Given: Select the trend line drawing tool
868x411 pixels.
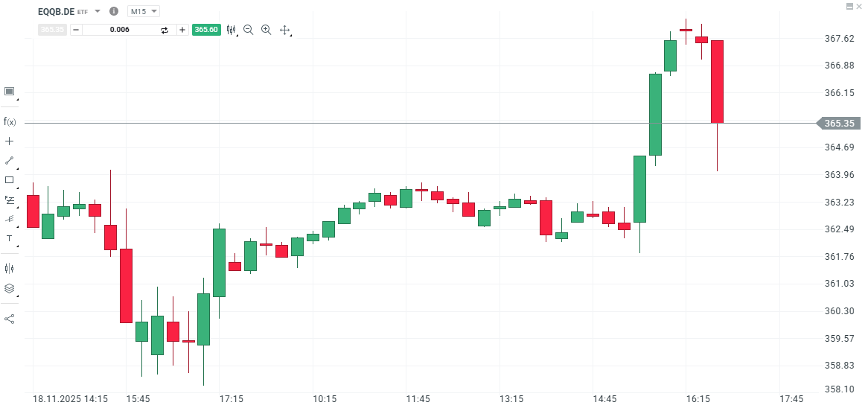Looking at the screenshot, I should click(x=10, y=160).
